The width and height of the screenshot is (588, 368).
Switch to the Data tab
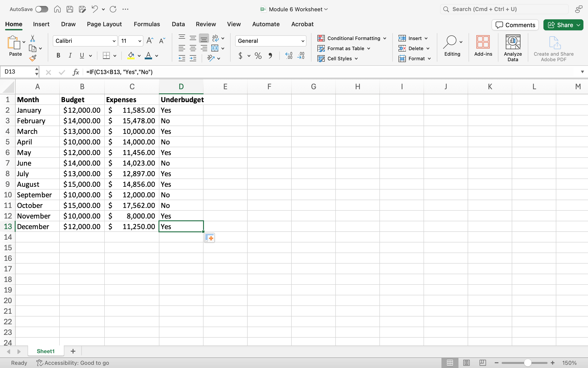tap(178, 24)
